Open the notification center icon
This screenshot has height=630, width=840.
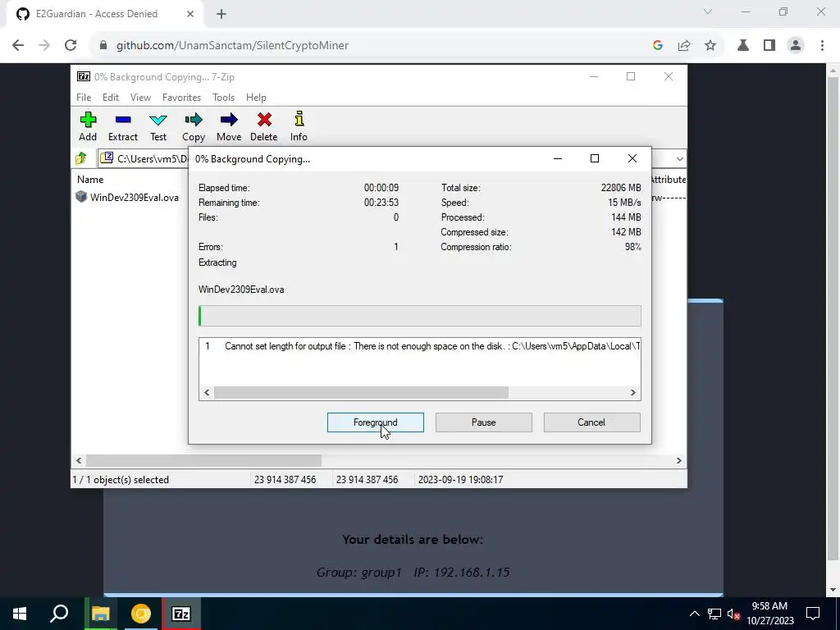point(813,614)
